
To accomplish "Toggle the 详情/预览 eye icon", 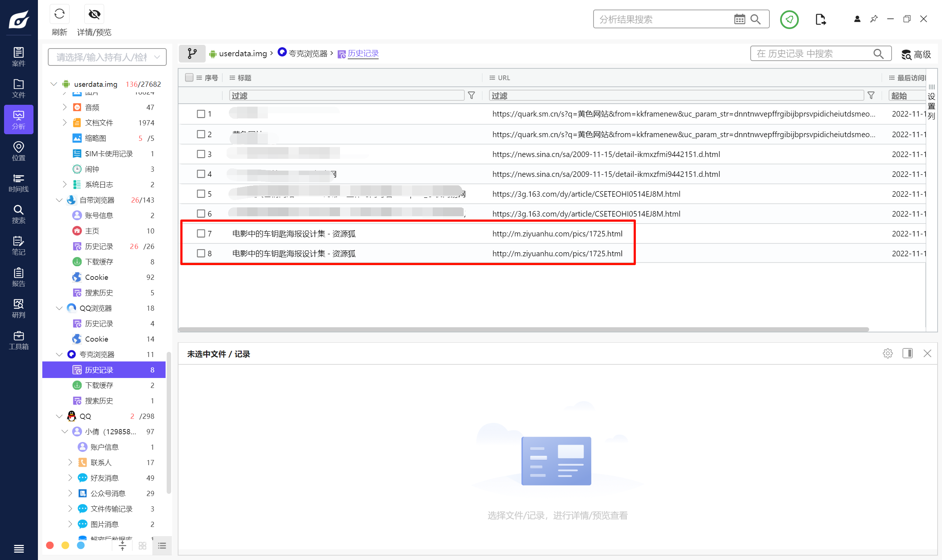I will [x=94, y=14].
